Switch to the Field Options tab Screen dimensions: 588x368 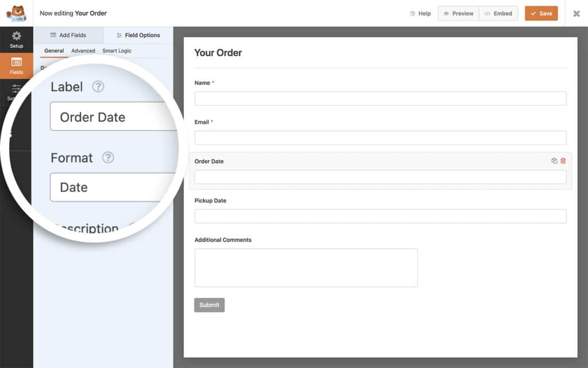coord(138,35)
